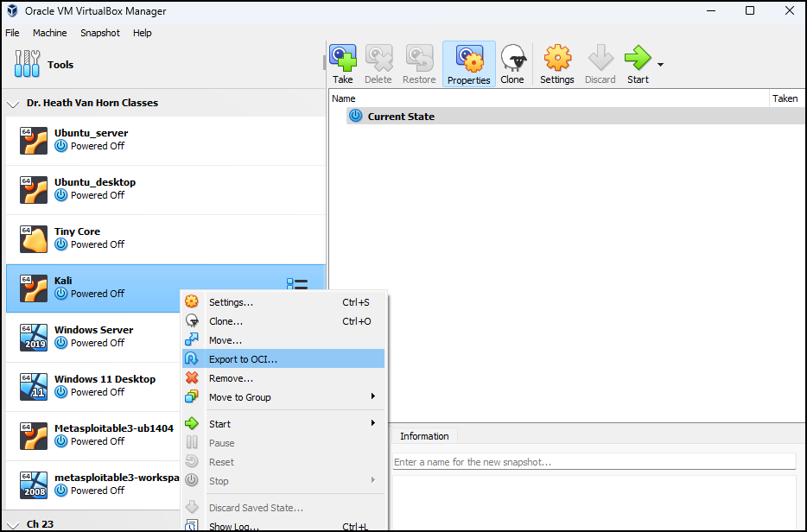This screenshot has width=807, height=532.
Task: Select the metasploitable3-workspace 2008 machine
Action: click(x=93, y=485)
